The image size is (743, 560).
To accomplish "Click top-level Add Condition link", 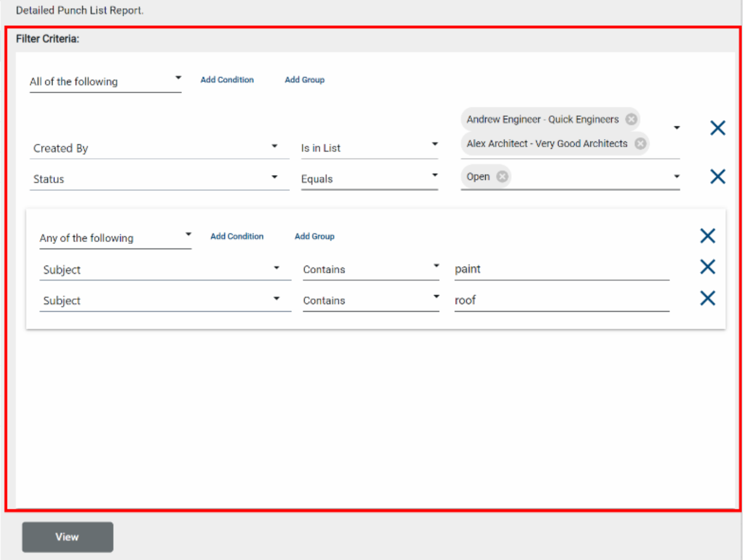I will click(227, 80).
